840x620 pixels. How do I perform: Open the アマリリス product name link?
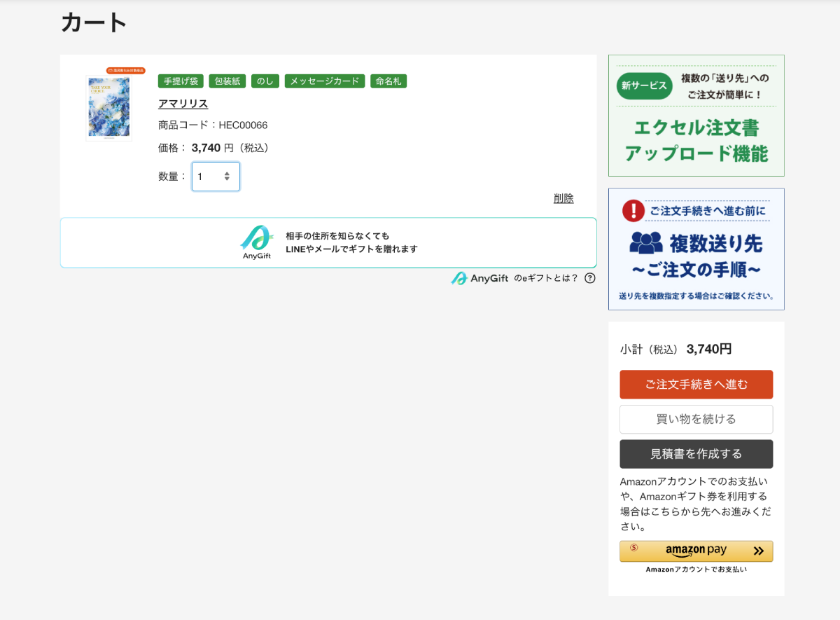pos(183,104)
